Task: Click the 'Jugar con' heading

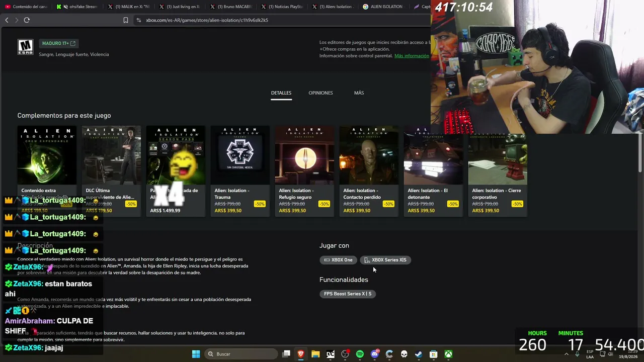Action: coord(334,245)
